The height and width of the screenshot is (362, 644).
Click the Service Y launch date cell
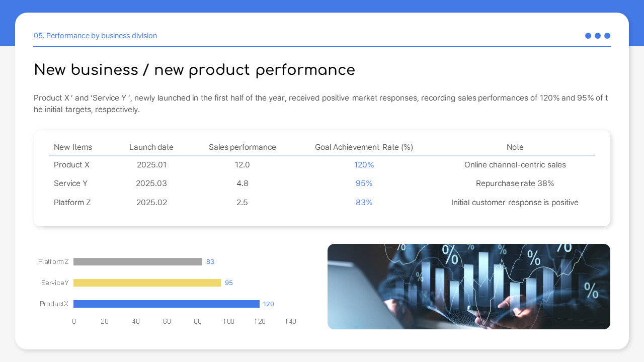pos(151,183)
